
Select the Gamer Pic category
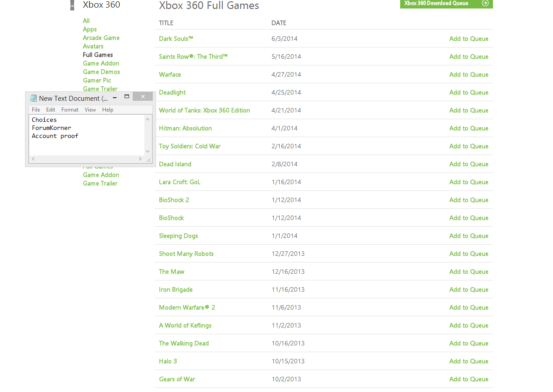pyautogui.click(x=97, y=80)
